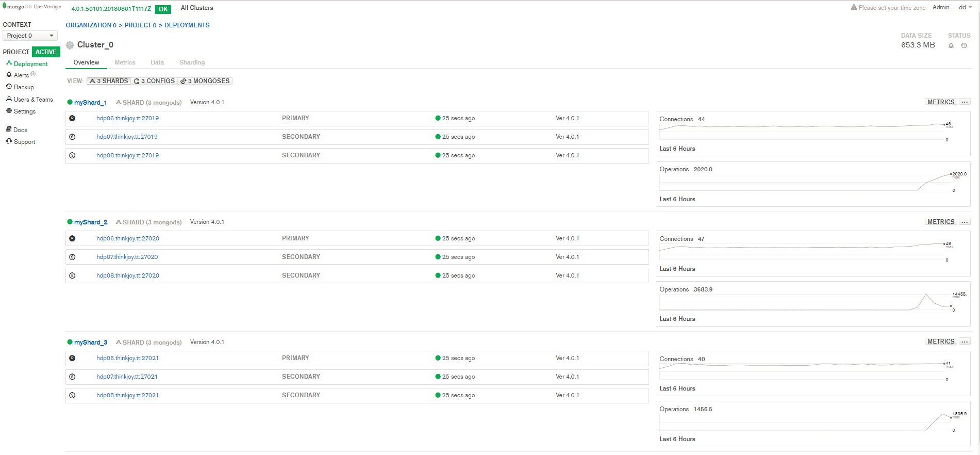Click the METRICS button for myShard_1
Viewport: 980px width, 455px height.
point(941,102)
